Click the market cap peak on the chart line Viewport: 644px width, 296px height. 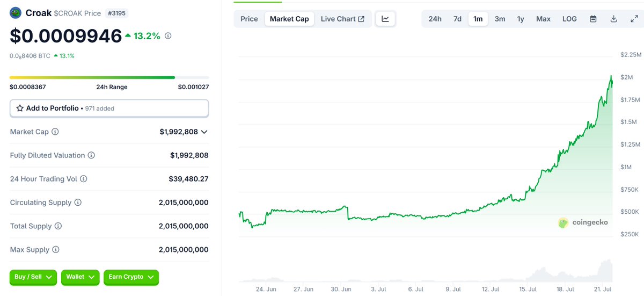[x=611, y=77]
